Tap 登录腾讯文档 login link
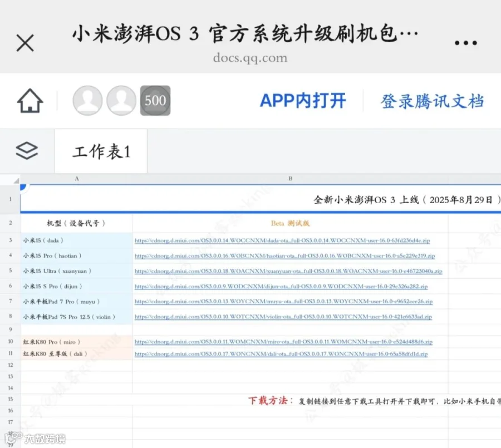The image size is (501, 448). pos(433,101)
